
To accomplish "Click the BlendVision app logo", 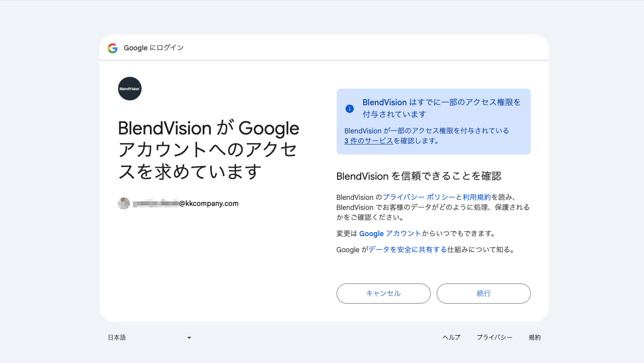I will pos(130,89).
